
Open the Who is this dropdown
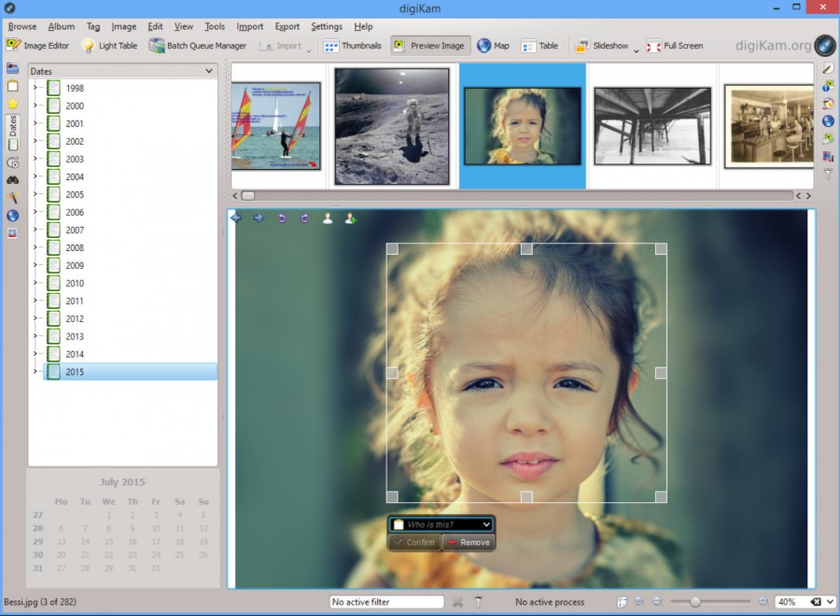(x=439, y=524)
